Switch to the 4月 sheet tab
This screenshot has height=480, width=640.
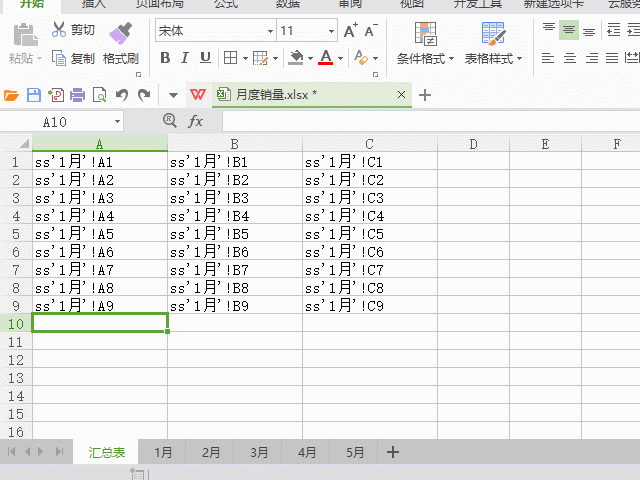307,452
